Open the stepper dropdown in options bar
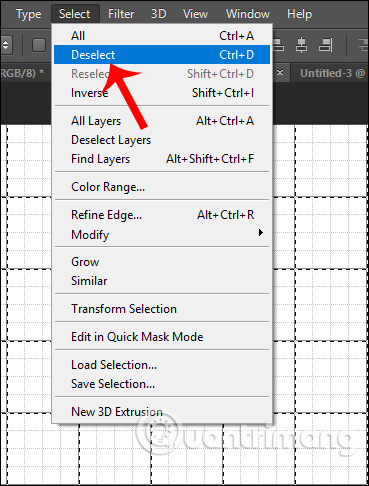Screen dimensions: 369x486 [6, 45]
